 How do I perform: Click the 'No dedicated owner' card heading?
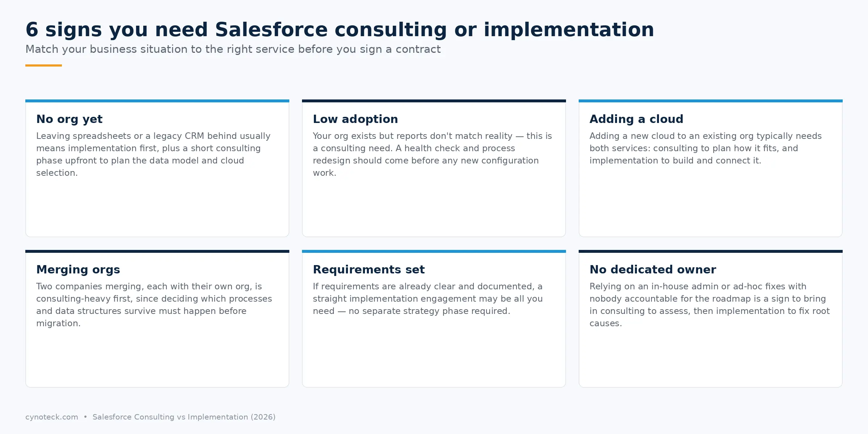tap(652, 269)
